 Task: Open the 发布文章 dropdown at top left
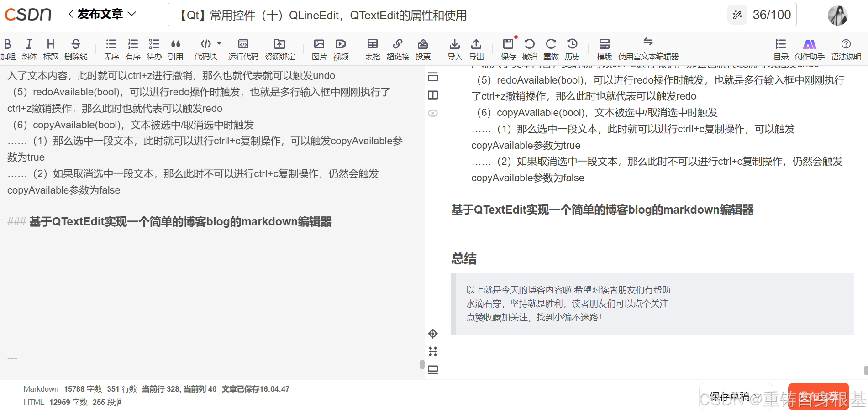click(x=132, y=14)
